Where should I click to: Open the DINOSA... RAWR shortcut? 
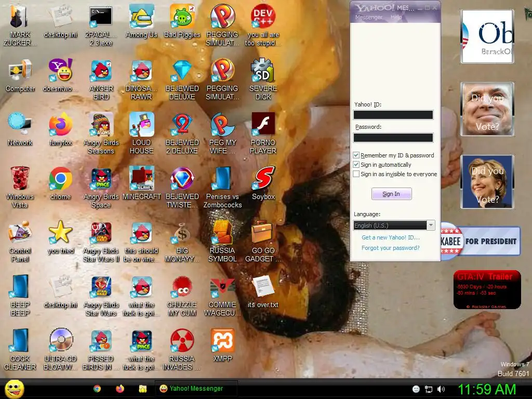(x=141, y=79)
